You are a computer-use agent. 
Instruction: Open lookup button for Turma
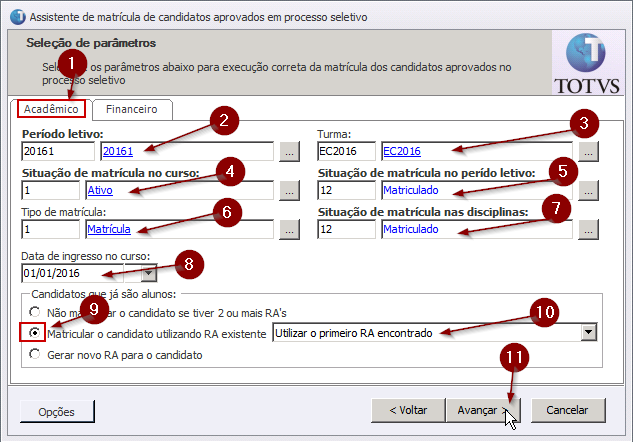pyautogui.click(x=588, y=152)
